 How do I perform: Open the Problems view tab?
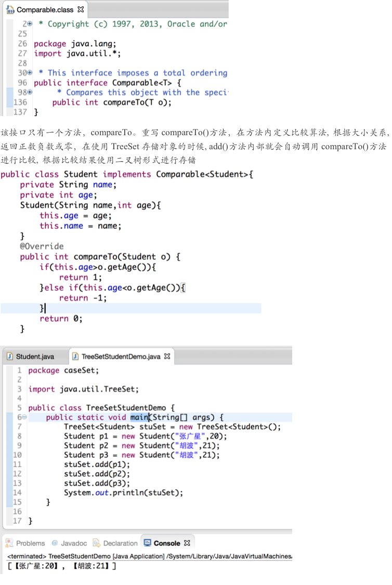[x=30, y=543]
